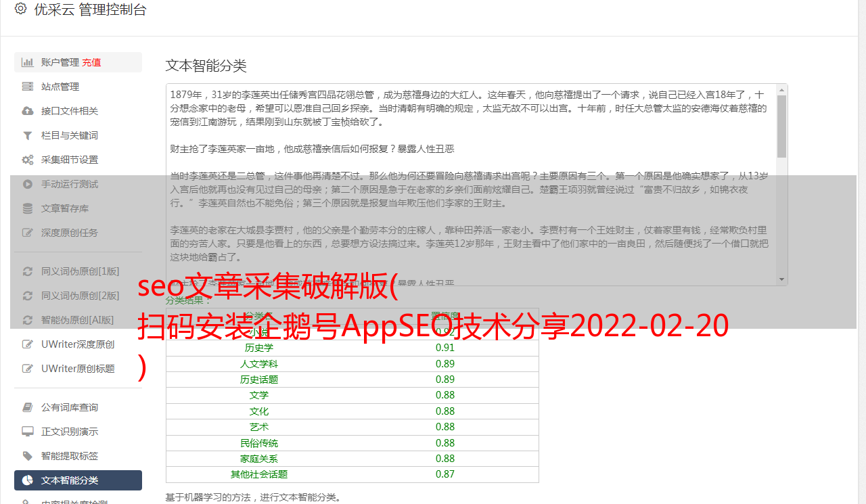This screenshot has height=504, width=866.
Task: Click the 0.91 confidence value
Action: pos(445,348)
